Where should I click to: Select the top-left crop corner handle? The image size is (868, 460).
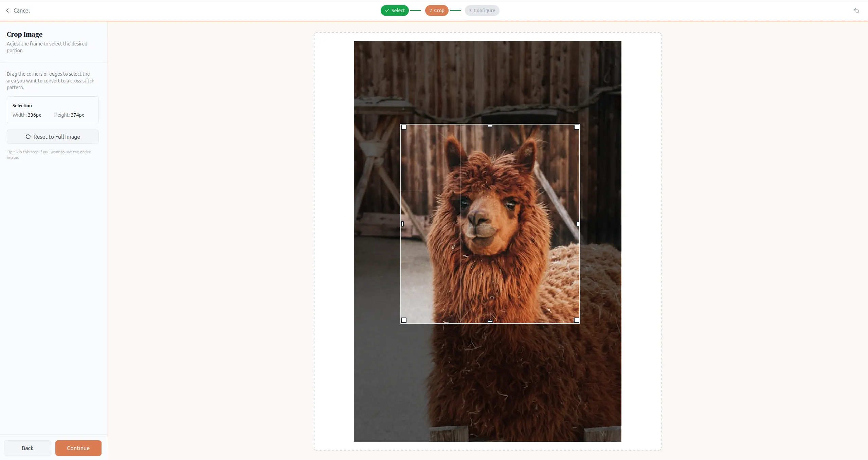pyautogui.click(x=404, y=127)
